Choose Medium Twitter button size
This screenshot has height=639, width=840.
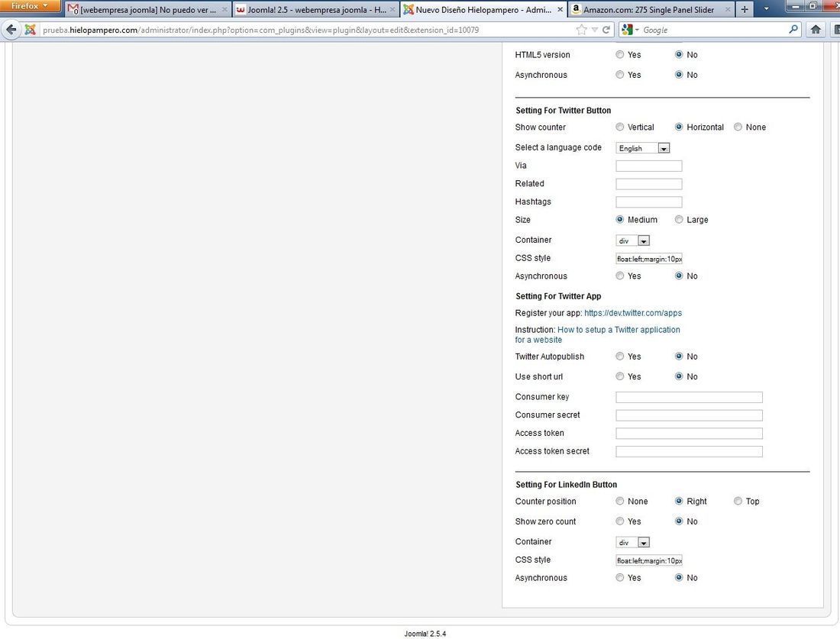pyautogui.click(x=620, y=220)
